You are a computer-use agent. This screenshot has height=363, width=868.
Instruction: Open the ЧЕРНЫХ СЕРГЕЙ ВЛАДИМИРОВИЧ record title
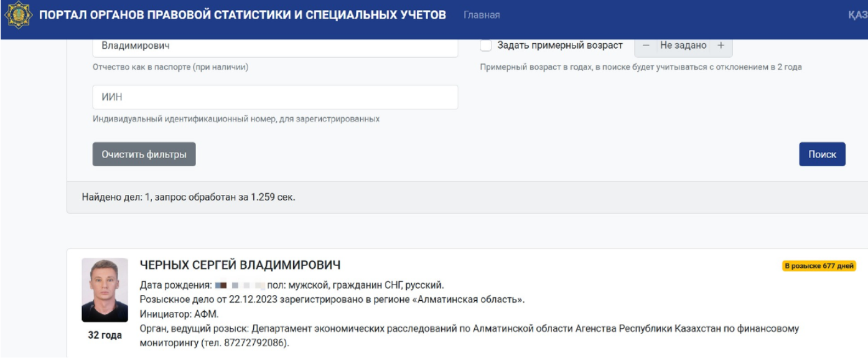point(240,265)
